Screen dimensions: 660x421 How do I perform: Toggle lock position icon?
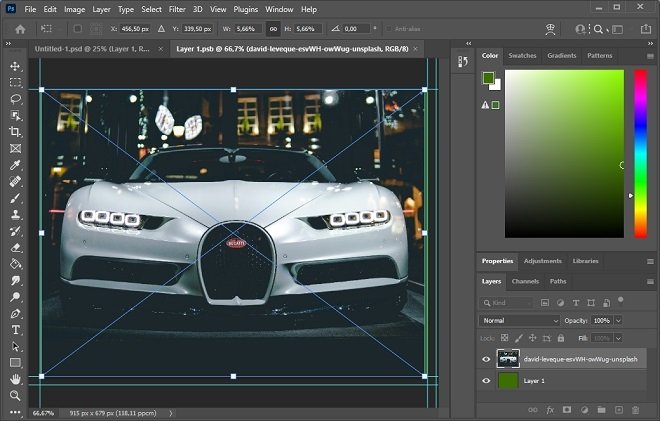coord(532,338)
